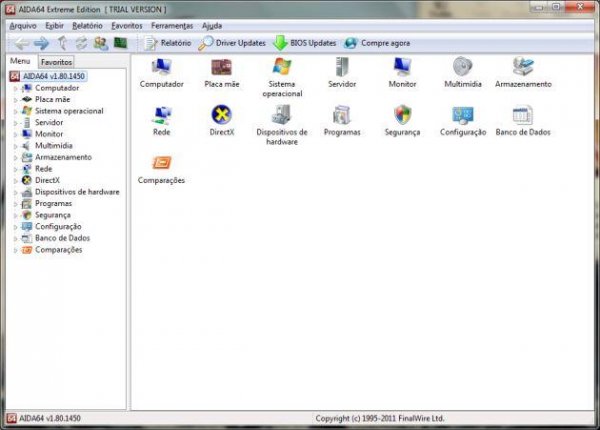Open the Banco de Dados icon in main pane
Screen dimensions: 600x430
tap(523, 115)
